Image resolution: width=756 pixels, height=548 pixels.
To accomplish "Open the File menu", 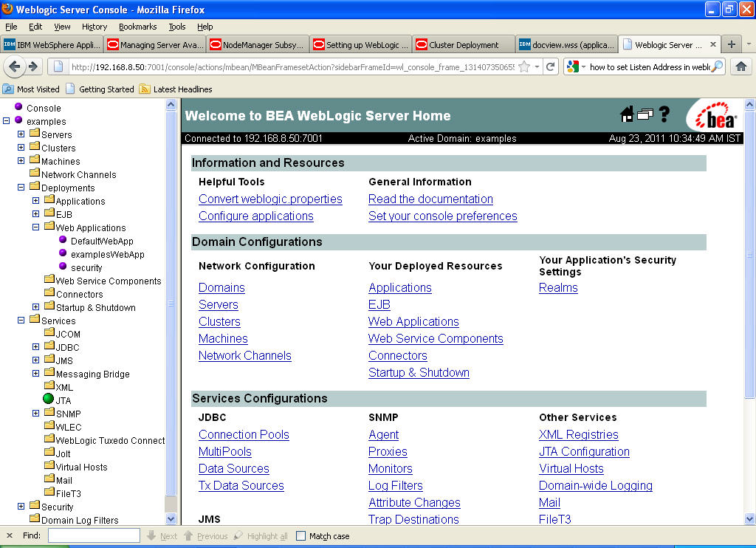I will [x=11, y=27].
